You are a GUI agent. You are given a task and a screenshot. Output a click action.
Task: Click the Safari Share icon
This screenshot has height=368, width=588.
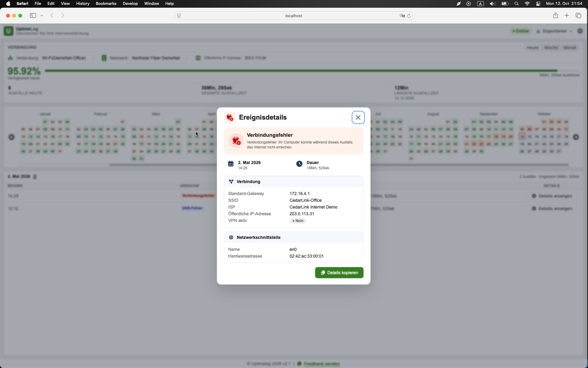pos(556,15)
